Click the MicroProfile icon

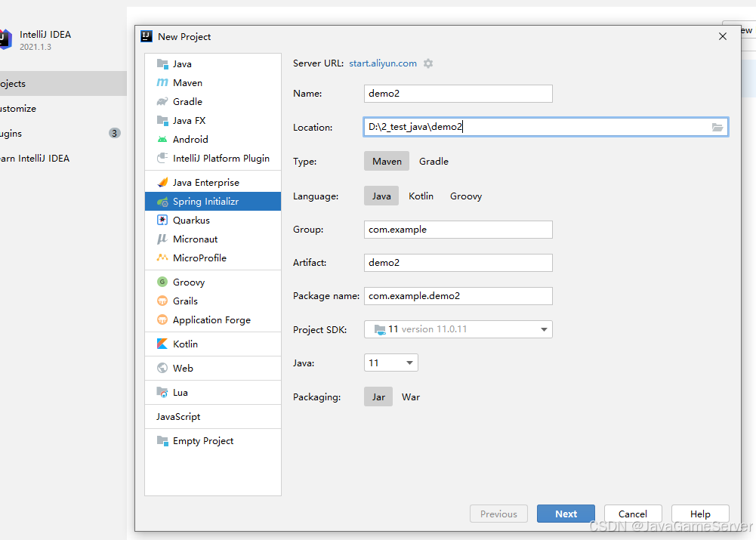[162, 258]
